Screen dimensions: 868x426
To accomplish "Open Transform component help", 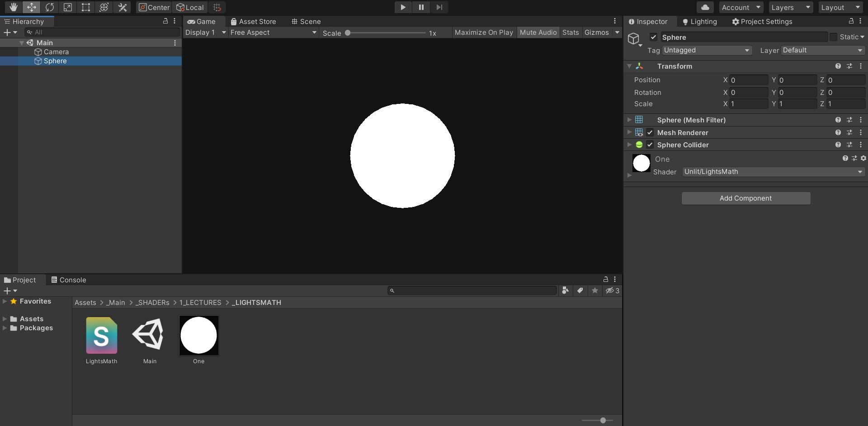I will (838, 66).
